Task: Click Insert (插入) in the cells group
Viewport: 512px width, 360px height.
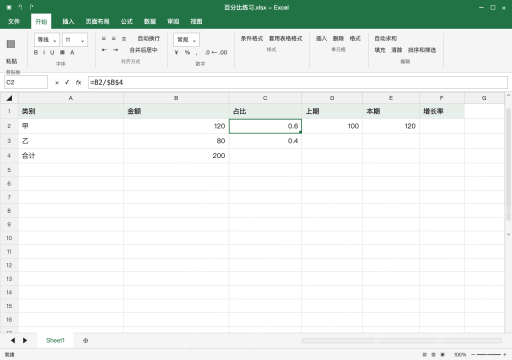Action: [x=321, y=39]
